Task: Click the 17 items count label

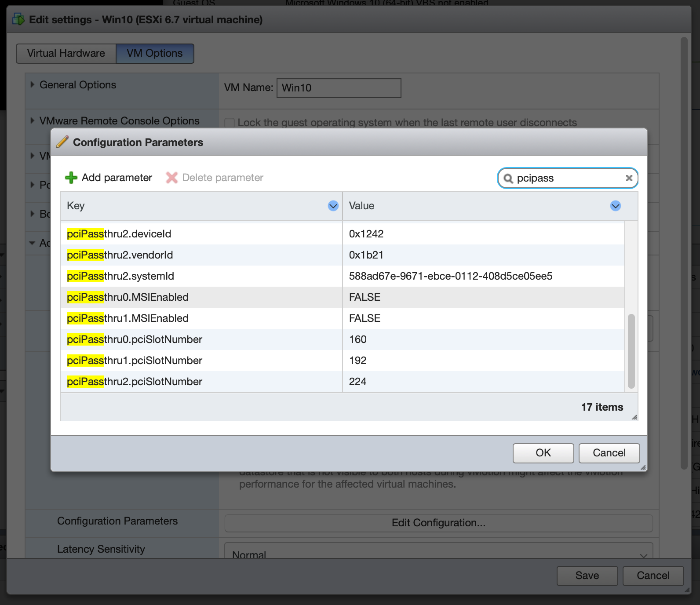Action: point(602,407)
